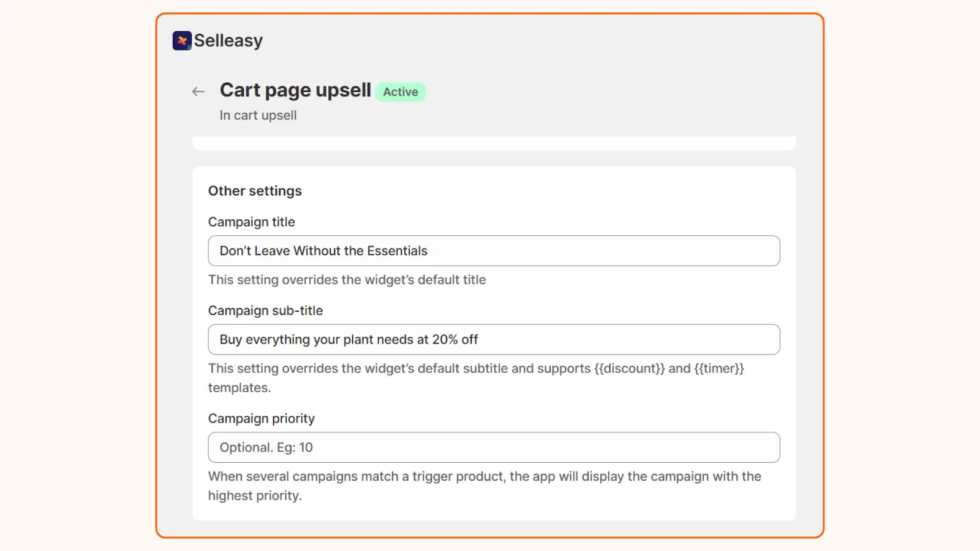Click the widget default title helper text

coord(347,280)
